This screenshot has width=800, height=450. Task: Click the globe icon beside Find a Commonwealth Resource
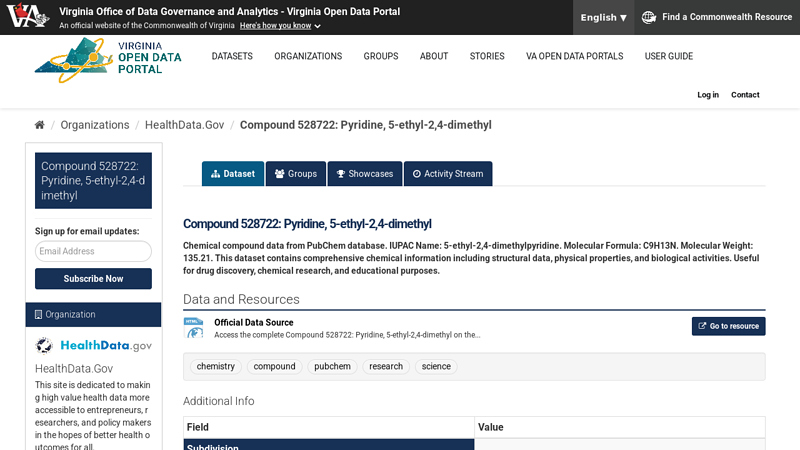click(649, 17)
